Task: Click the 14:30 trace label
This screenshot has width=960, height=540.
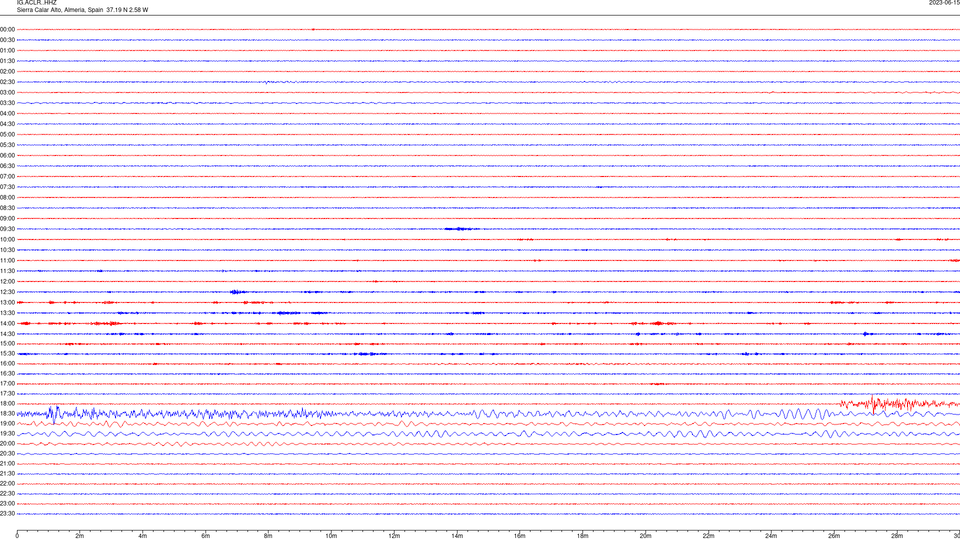Action: tap(7, 334)
